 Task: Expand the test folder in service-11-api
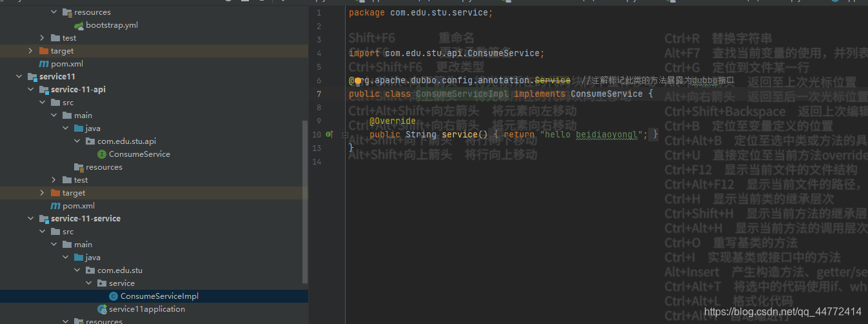[x=54, y=180]
